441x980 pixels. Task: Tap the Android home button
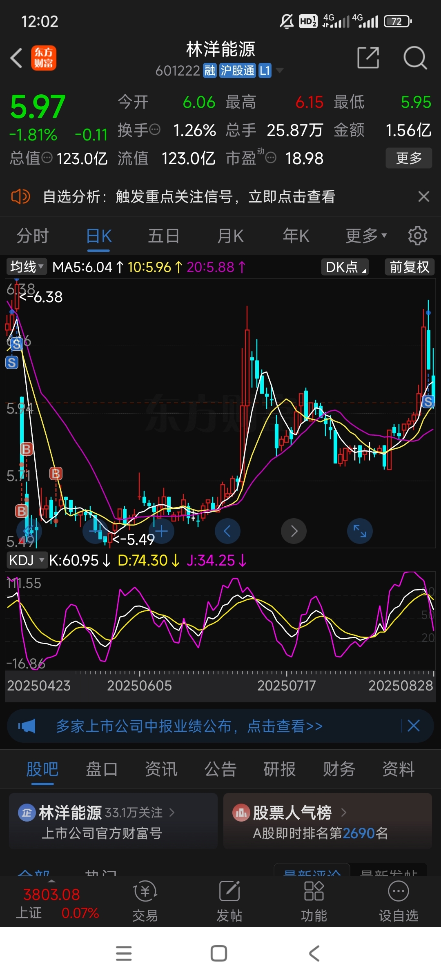[x=219, y=953]
